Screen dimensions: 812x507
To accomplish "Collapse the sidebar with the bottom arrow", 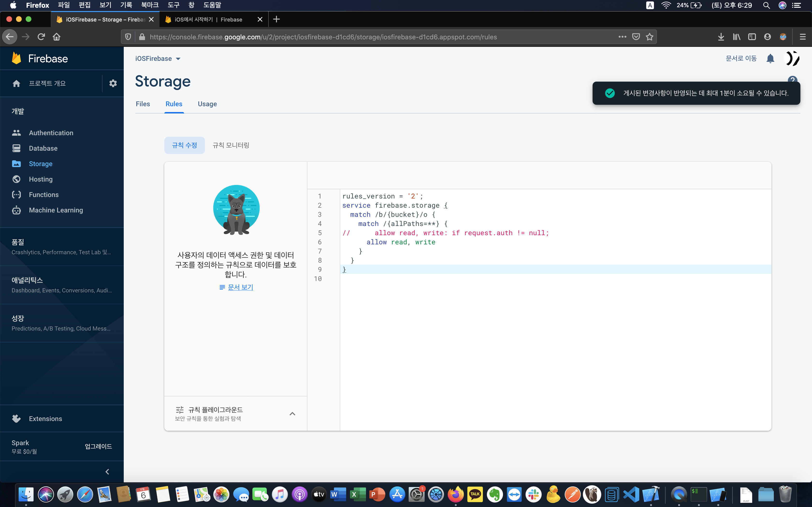I will coord(107,472).
